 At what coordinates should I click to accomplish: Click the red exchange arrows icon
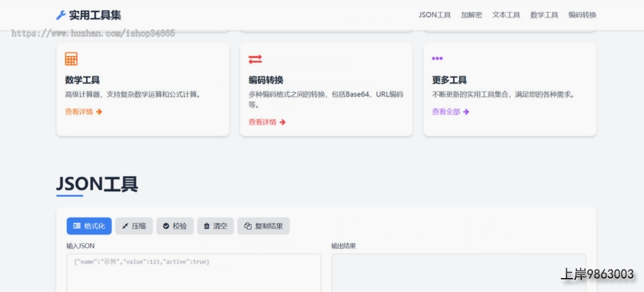tap(255, 59)
